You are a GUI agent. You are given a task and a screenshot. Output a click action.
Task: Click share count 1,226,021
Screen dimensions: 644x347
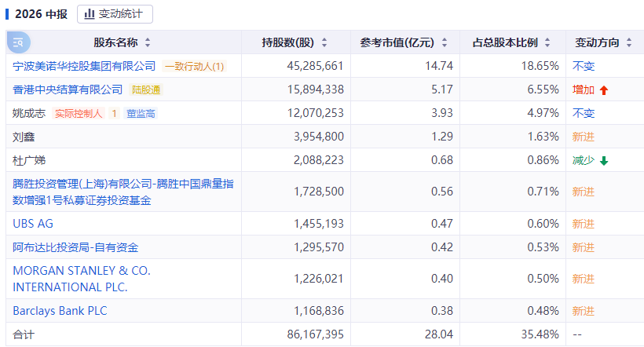319,279
